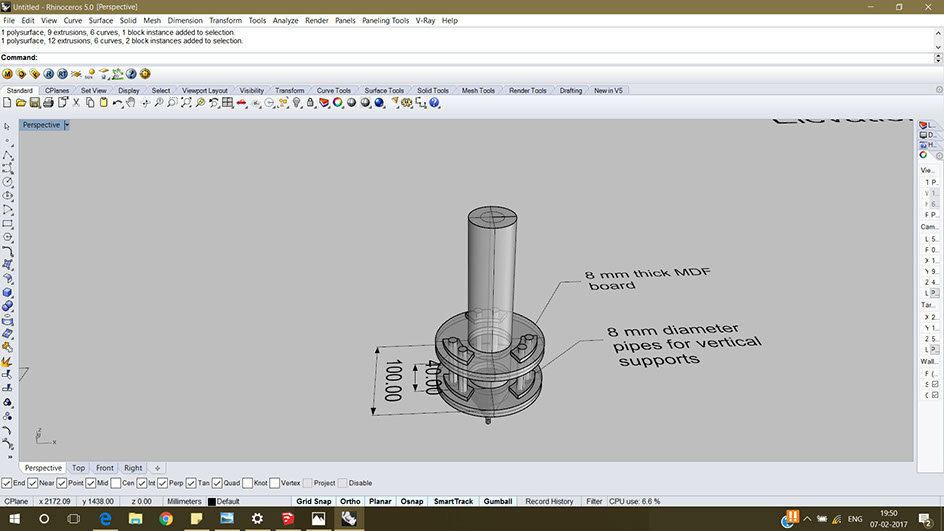Click the Save file icon in the Standard toolbar
Image resolution: width=944 pixels, height=531 pixels.
coord(34,103)
